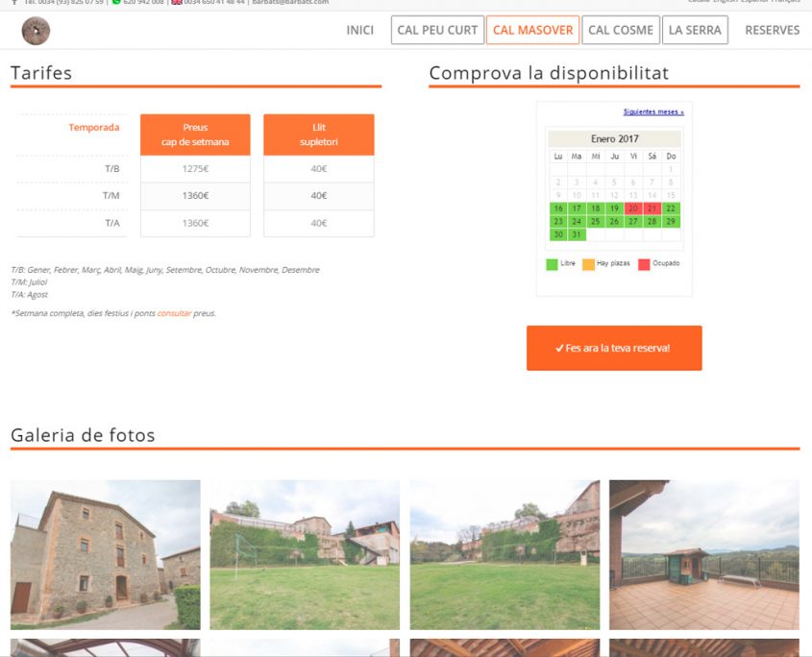This screenshot has width=812, height=657.
Task: Click the T/M: Juliol note text
Action: (29, 282)
